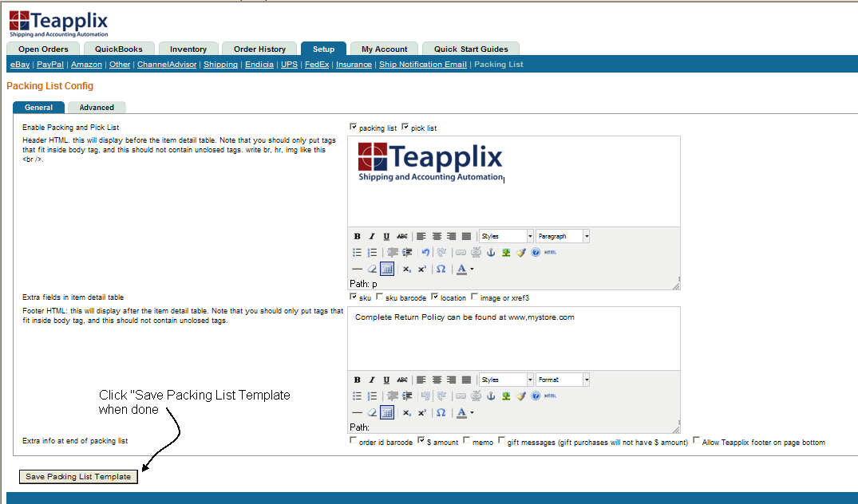Disable the pick list checkbox
Screen dimensions: 858x504
tap(405, 127)
